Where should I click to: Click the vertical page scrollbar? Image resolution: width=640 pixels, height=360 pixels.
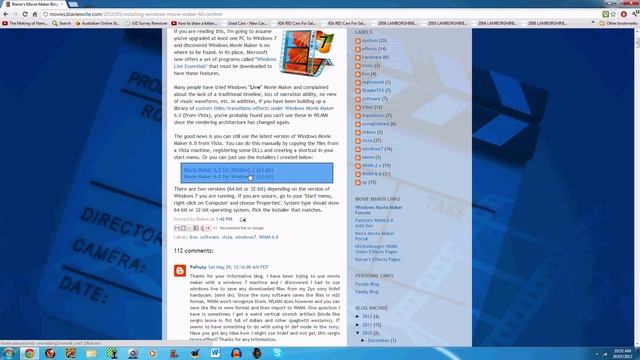click(x=637, y=187)
